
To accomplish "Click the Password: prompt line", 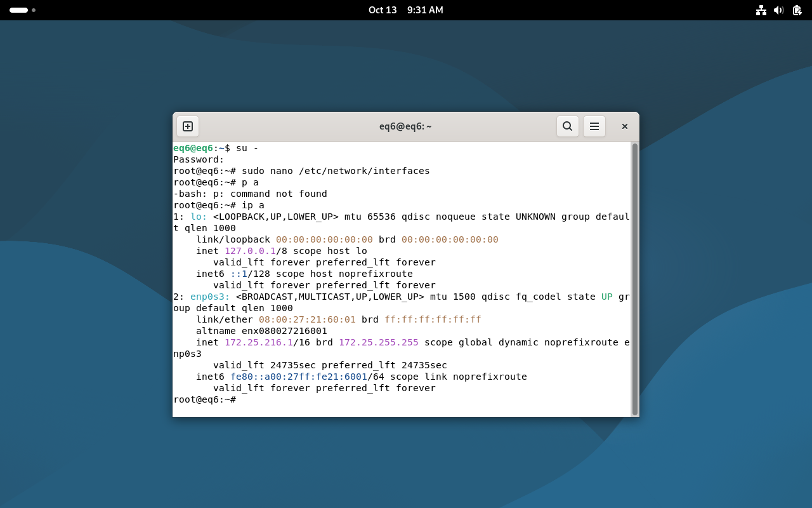I will (199, 159).
